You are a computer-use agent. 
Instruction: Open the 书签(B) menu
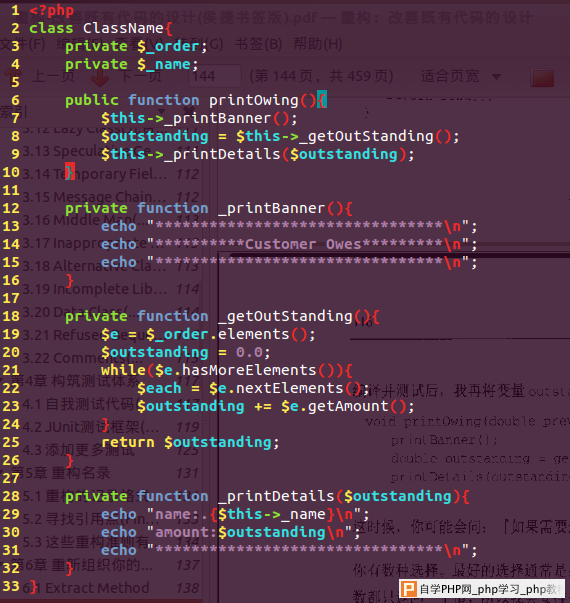pyautogui.click(x=259, y=44)
